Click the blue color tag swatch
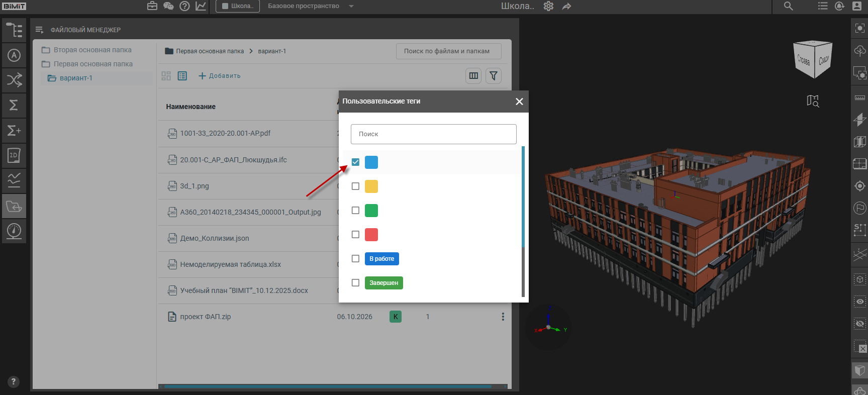 371,162
